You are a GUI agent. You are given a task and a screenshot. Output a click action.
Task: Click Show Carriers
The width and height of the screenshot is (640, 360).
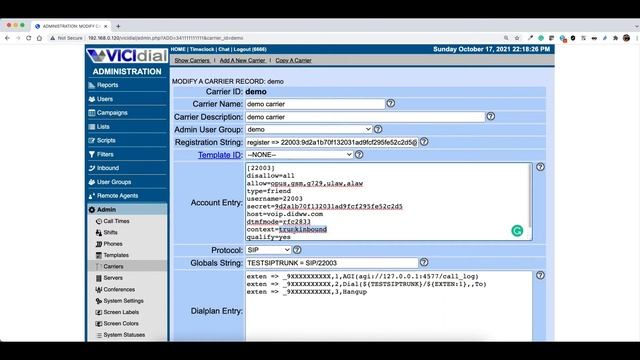pos(192,60)
